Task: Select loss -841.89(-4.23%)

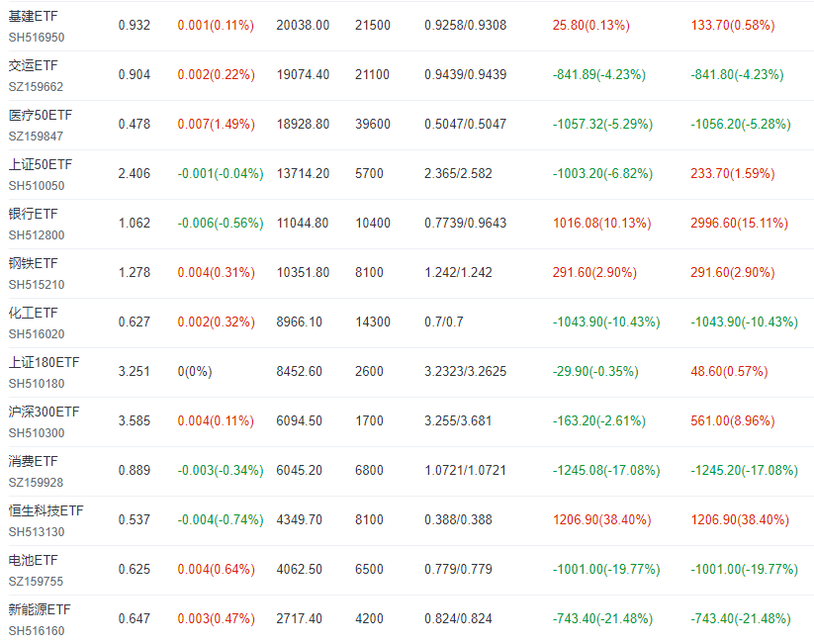Action: 599,75
